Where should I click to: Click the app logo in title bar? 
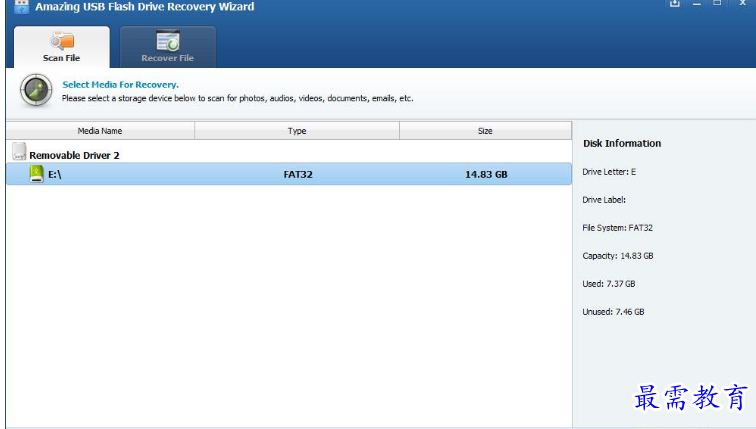21,7
